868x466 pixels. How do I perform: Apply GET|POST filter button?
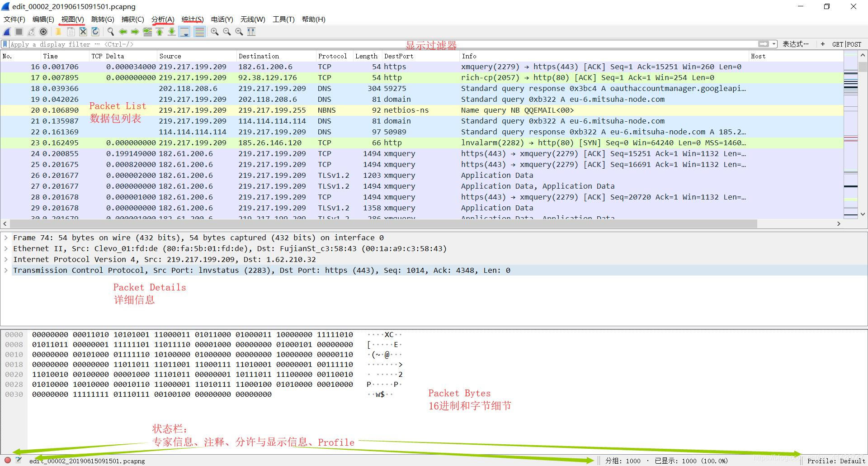pyautogui.click(x=846, y=44)
